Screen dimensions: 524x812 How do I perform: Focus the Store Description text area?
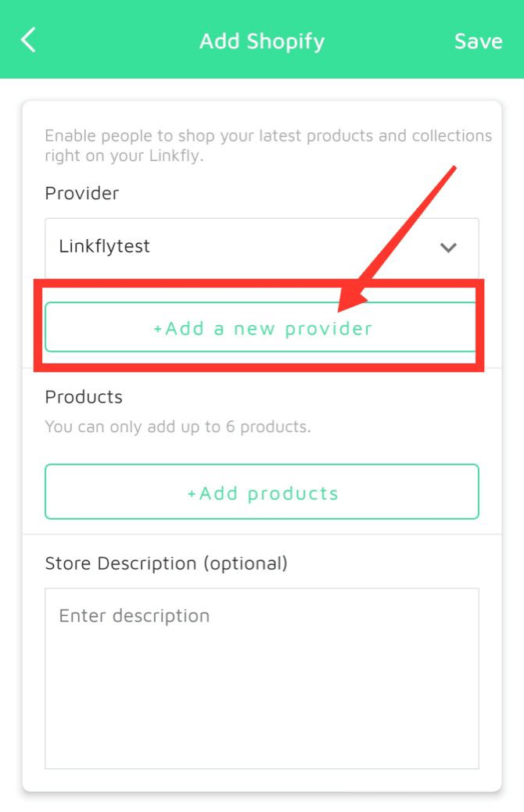(x=262, y=678)
